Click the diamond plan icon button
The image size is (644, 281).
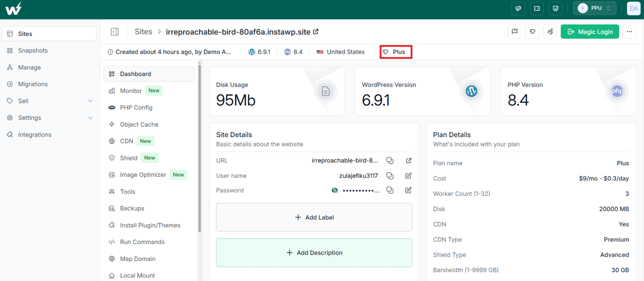[533, 31]
